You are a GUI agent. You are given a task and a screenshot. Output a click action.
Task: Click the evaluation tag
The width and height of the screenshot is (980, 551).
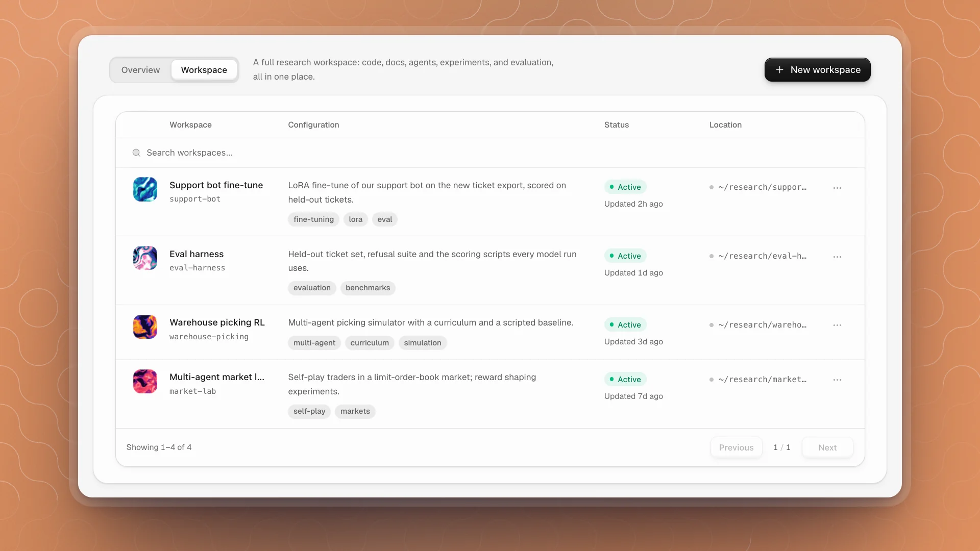[x=312, y=288]
